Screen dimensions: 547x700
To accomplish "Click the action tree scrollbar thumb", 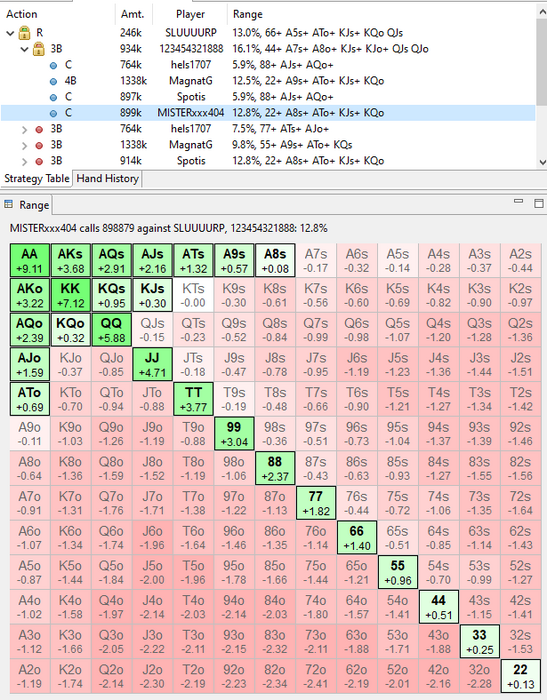I will pos(542,62).
